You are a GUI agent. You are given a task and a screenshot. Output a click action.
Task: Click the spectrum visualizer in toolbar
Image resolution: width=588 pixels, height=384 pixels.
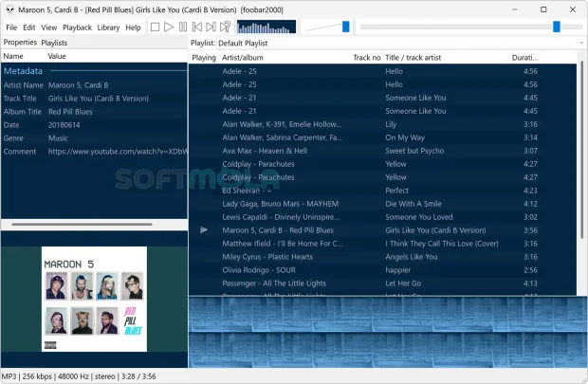tap(266, 27)
